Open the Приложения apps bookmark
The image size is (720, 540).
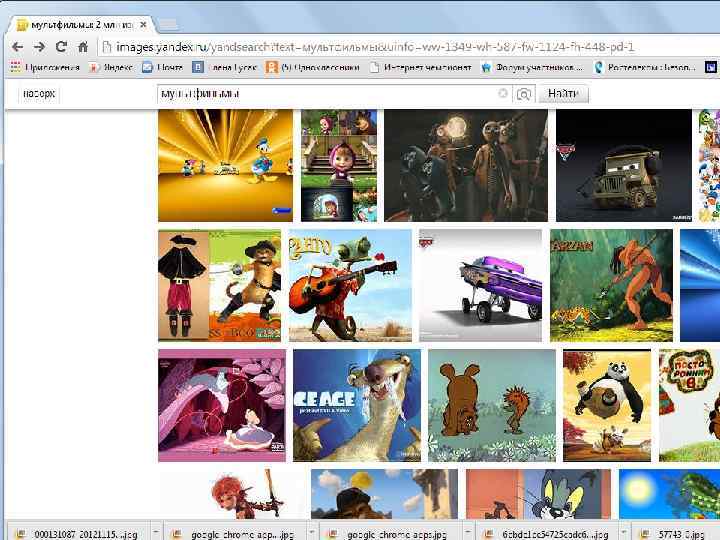coord(45,68)
